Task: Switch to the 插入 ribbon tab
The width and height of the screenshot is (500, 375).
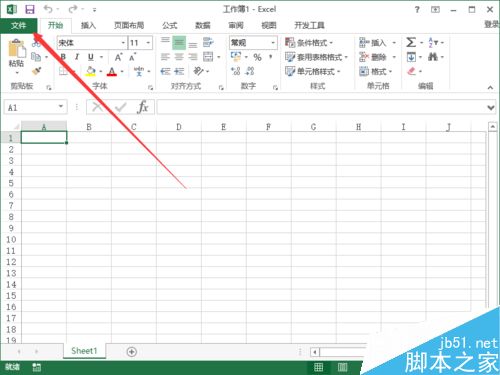Action: point(88,25)
